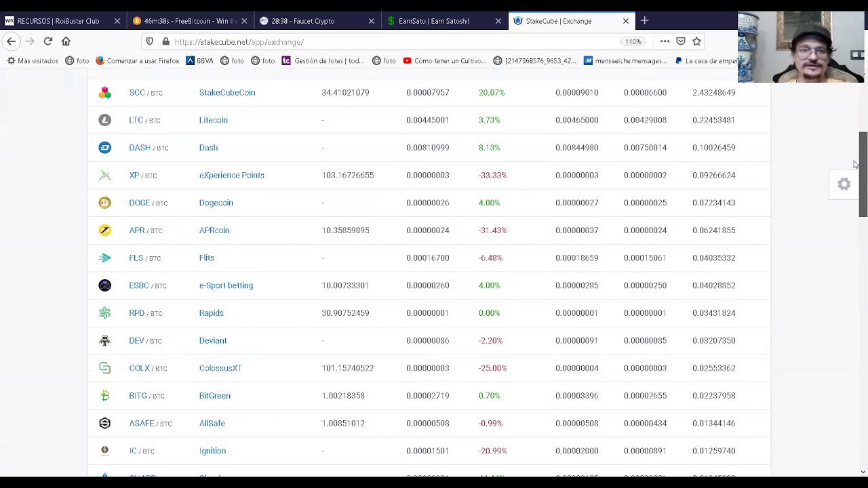Click the BitGreen BITG coin icon
868x488 pixels.
[104, 396]
